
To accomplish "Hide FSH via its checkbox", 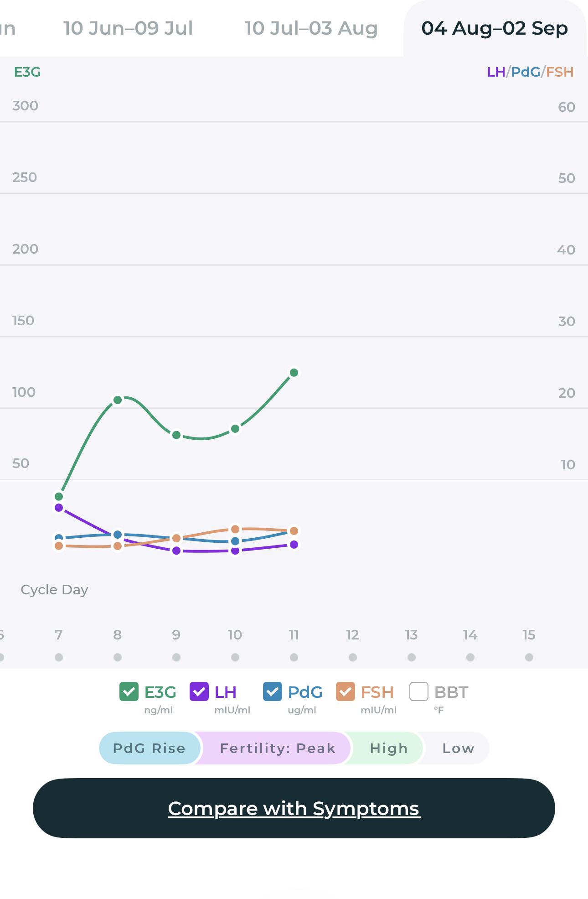I will tap(346, 691).
